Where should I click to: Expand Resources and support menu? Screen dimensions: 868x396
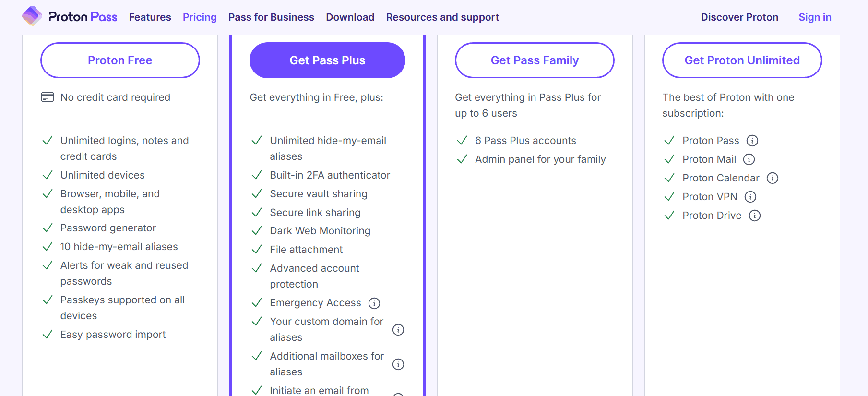pyautogui.click(x=442, y=17)
